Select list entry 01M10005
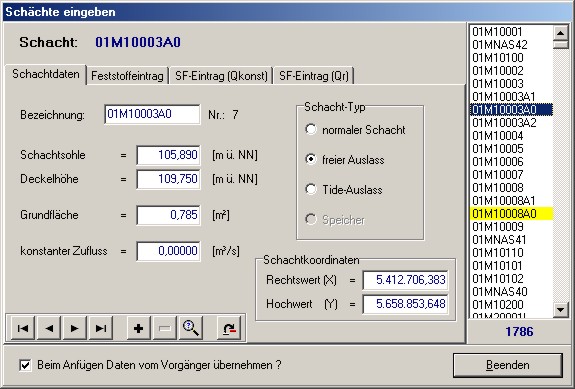Viewport: 575px width, 389px height. pos(511,149)
